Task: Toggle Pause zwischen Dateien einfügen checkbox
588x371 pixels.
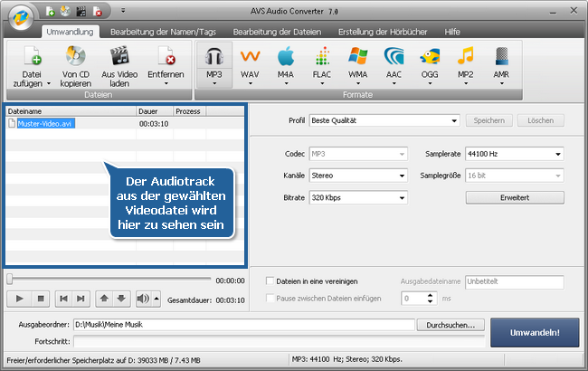Action: tap(270, 298)
